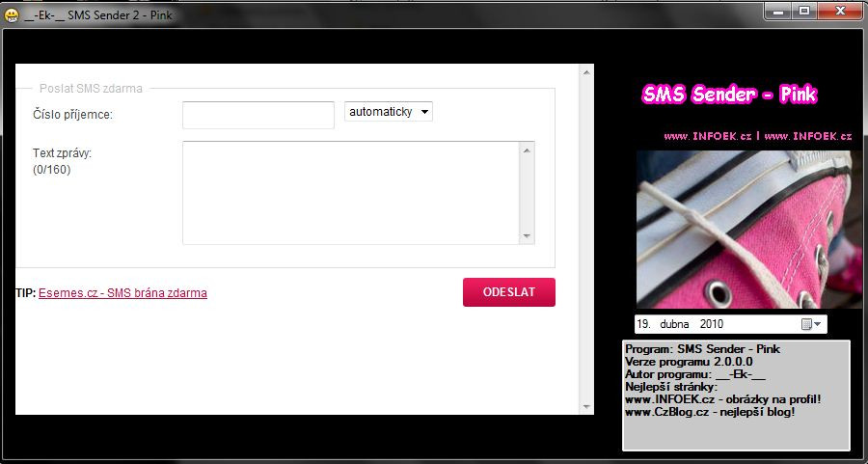Open the Esemes.cz SMS brána zdarma link

(122, 293)
